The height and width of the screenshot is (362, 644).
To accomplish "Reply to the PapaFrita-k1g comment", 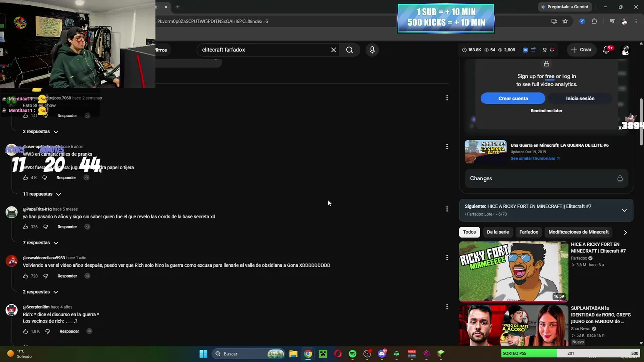I will coord(67,227).
